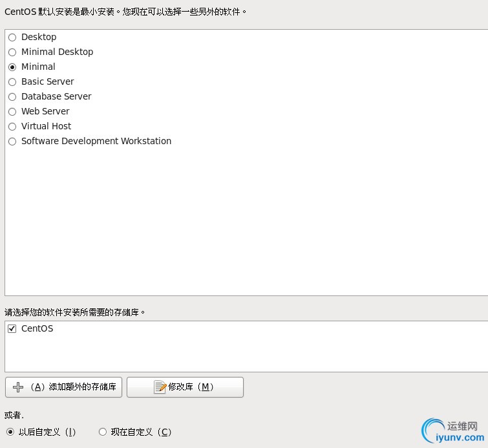
Task: Choose the Web Server installation type
Action: click(x=12, y=111)
